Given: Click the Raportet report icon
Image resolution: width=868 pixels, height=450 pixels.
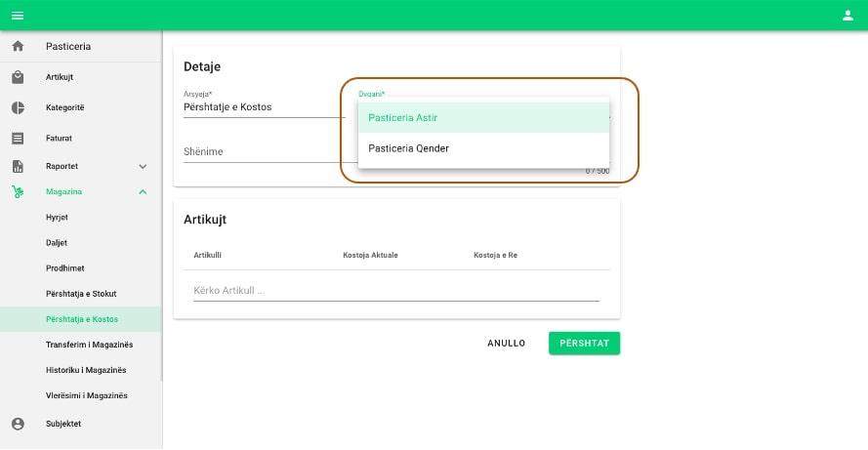Looking at the screenshot, I should (x=18, y=167).
